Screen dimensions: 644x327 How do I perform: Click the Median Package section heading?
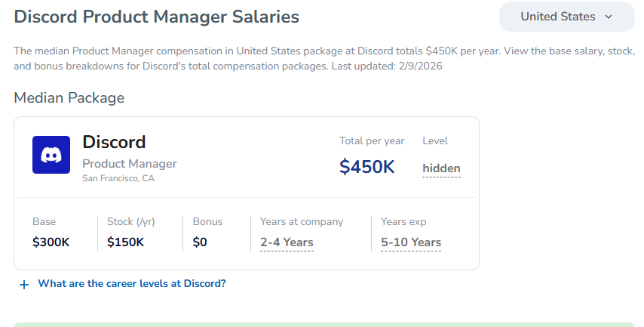69,97
